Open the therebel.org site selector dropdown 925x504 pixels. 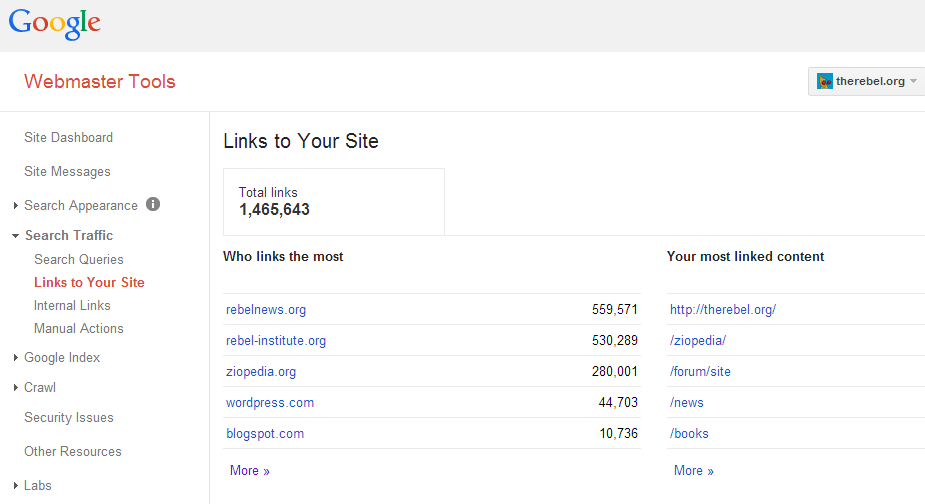pyautogui.click(x=866, y=81)
